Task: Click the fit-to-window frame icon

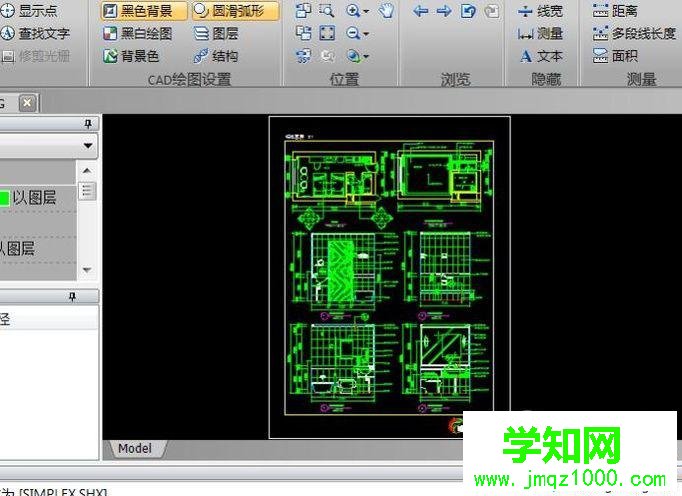Action: [327, 33]
